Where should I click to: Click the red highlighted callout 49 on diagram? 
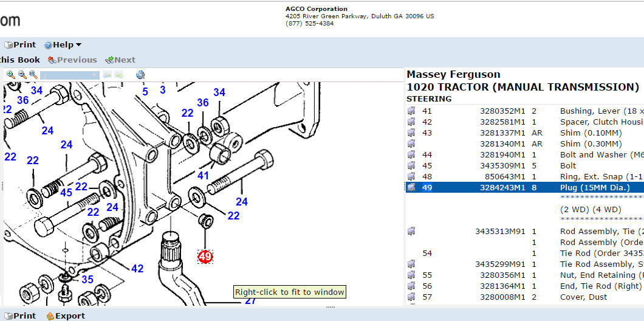(205, 257)
